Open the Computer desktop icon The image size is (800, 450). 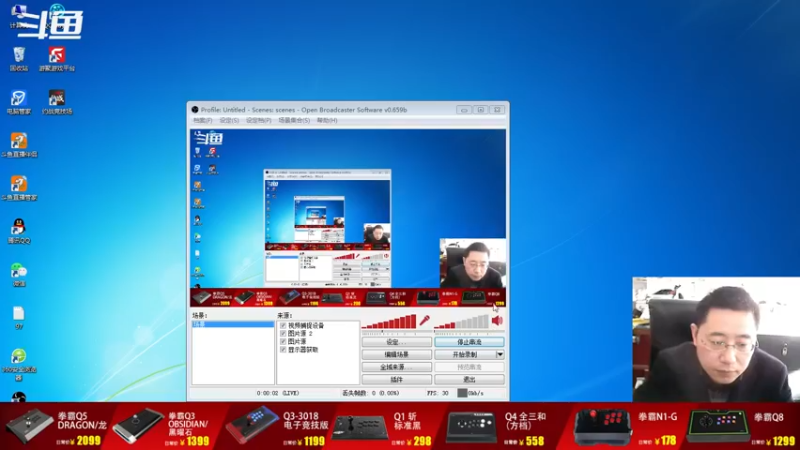pyautogui.click(x=18, y=15)
